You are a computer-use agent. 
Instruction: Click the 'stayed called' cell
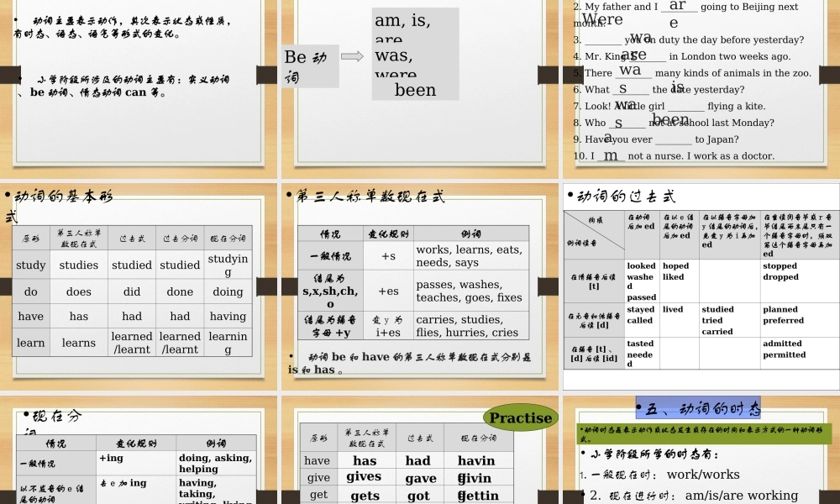tap(642, 320)
